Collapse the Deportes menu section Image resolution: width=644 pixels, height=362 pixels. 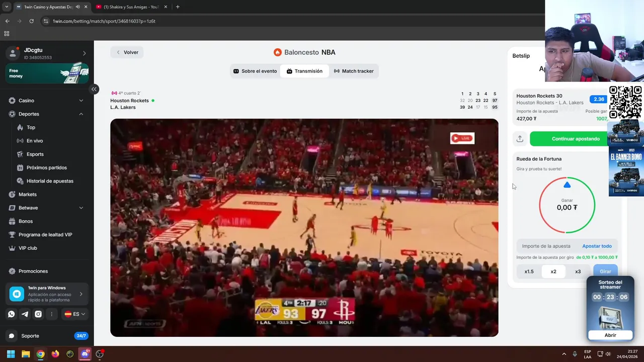click(81, 114)
